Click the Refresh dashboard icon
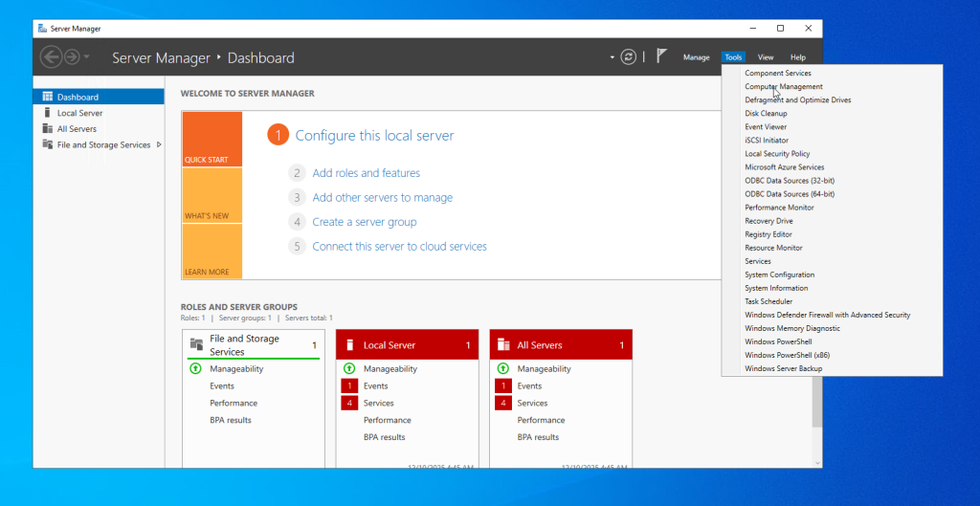The width and height of the screenshot is (980, 506). coord(628,57)
